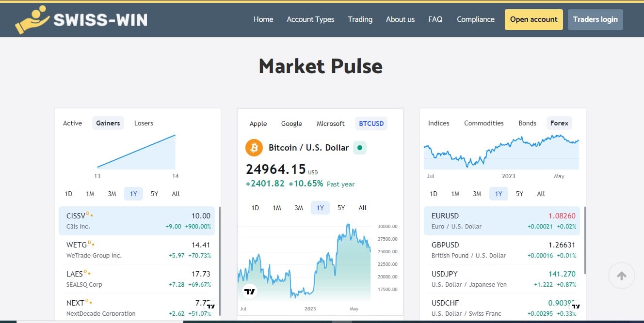This screenshot has width=644, height=323.
Task: Click the orange D marker beside CISSV
Action: coord(88,214)
